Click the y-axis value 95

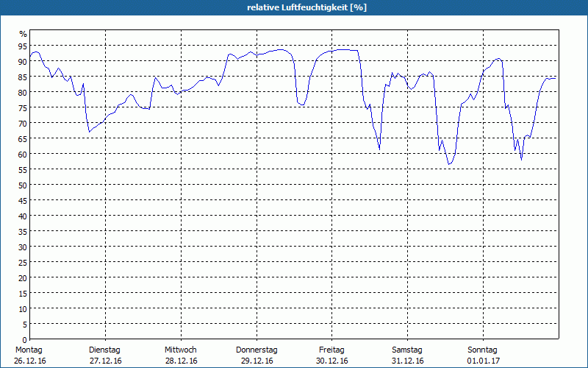23,46
